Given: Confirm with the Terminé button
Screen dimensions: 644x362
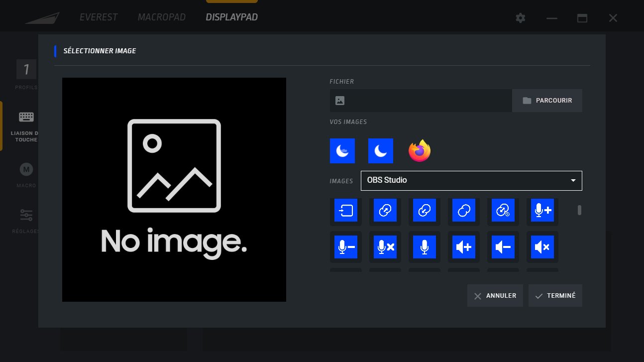Looking at the screenshot, I should 555,296.
